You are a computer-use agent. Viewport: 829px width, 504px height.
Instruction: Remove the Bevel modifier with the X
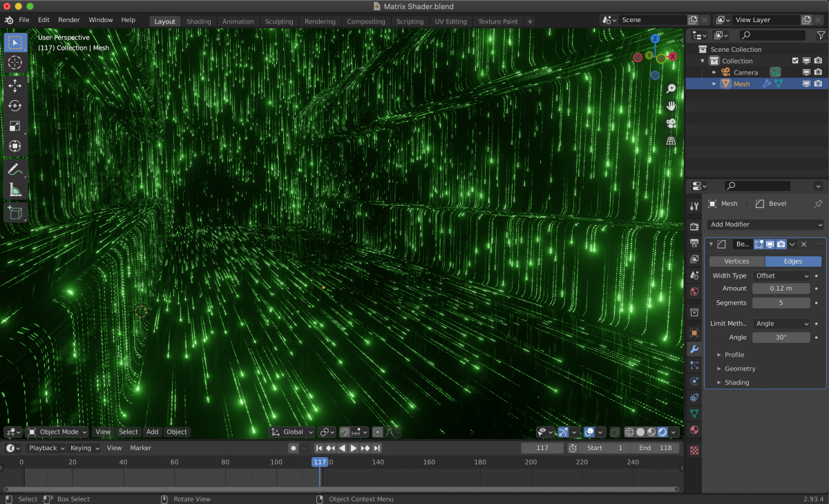coord(803,244)
